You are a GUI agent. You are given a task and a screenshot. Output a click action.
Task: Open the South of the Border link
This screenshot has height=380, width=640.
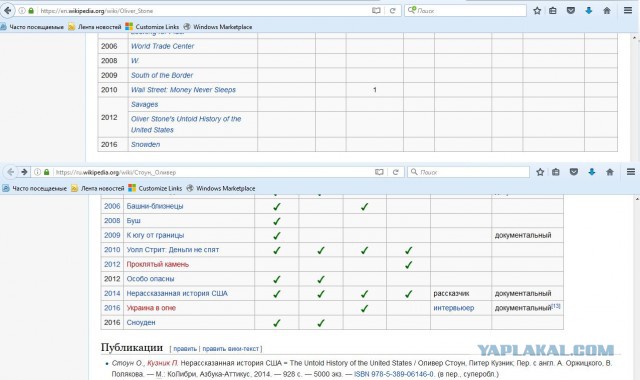162,75
